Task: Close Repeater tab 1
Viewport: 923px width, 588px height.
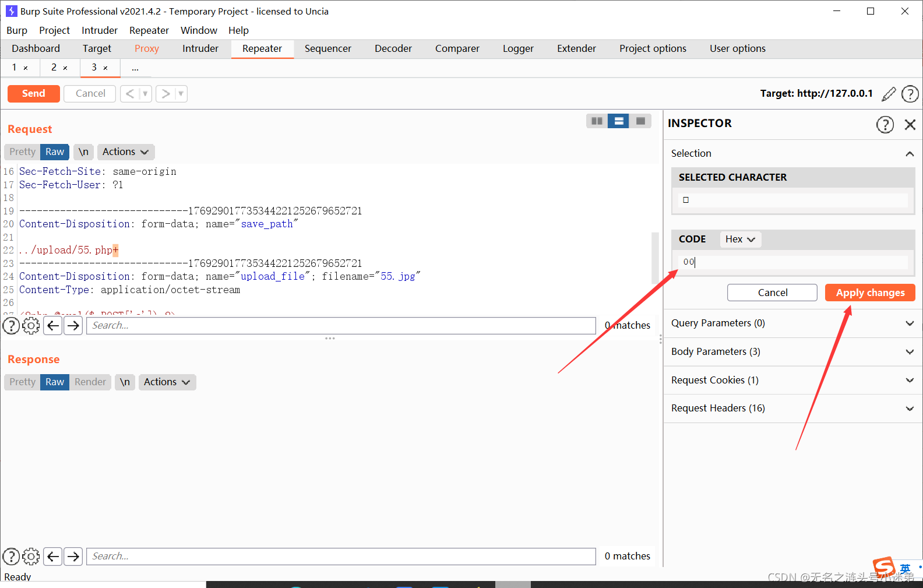Action: coord(26,68)
